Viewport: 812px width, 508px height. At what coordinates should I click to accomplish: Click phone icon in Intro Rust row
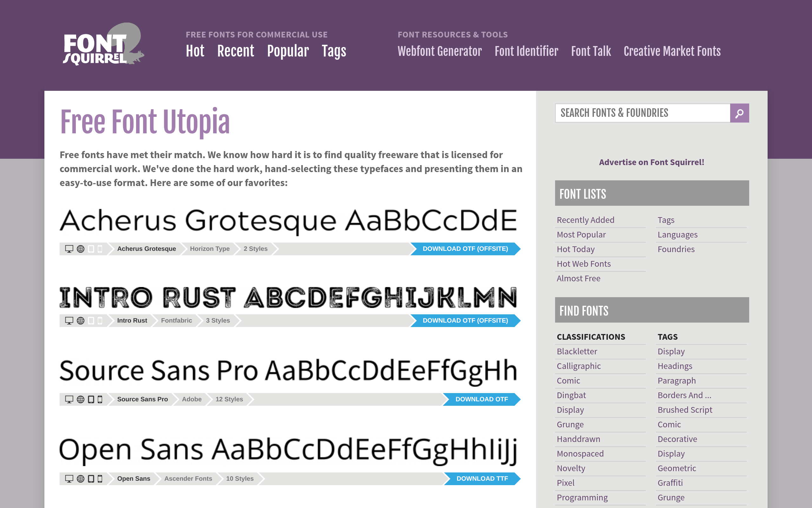click(x=100, y=321)
